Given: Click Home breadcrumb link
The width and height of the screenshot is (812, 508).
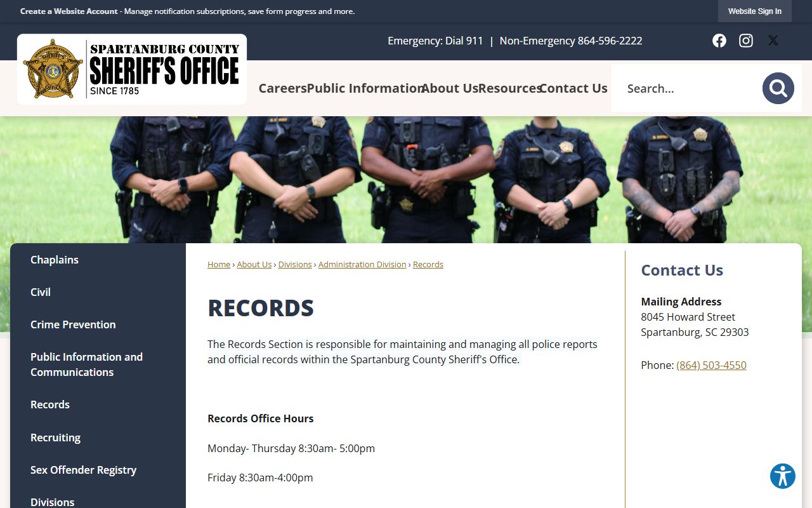Looking at the screenshot, I should pos(219,264).
